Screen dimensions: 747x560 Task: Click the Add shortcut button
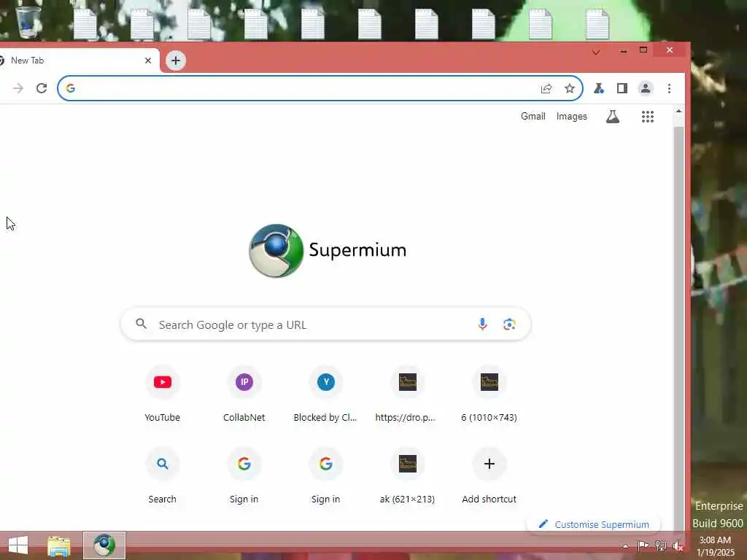(x=489, y=475)
